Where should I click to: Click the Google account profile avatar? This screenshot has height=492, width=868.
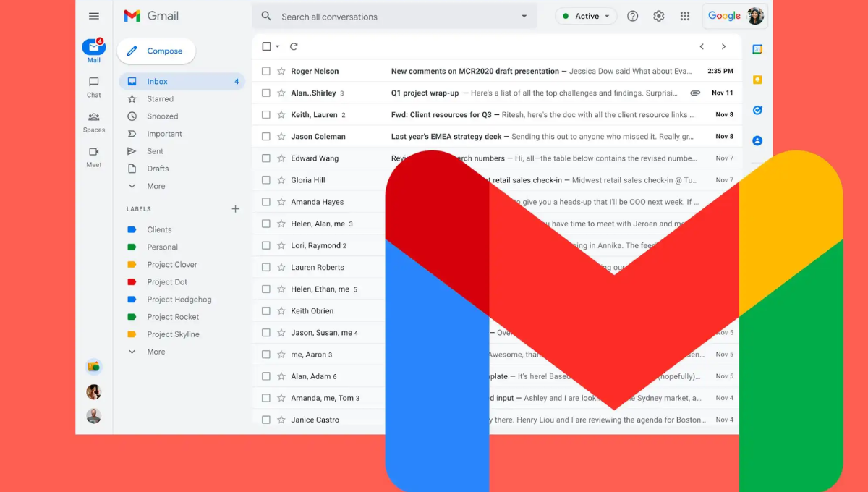click(755, 16)
